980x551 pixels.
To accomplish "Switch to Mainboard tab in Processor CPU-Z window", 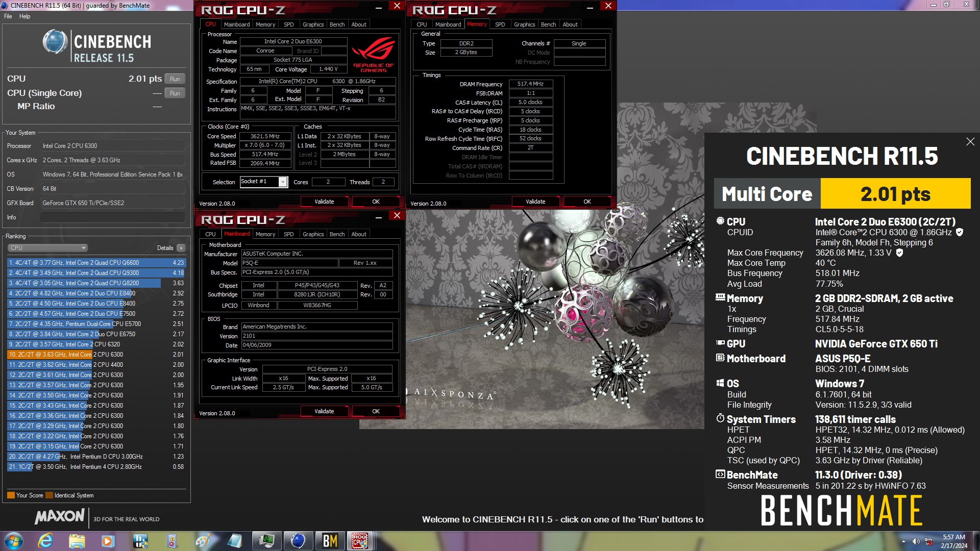I will click(237, 24).
